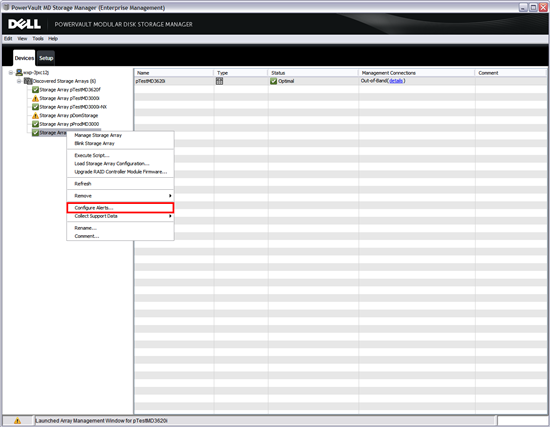Select Storage Array pProdMD3000 tree row
The image size is (550, 427).
69,124
